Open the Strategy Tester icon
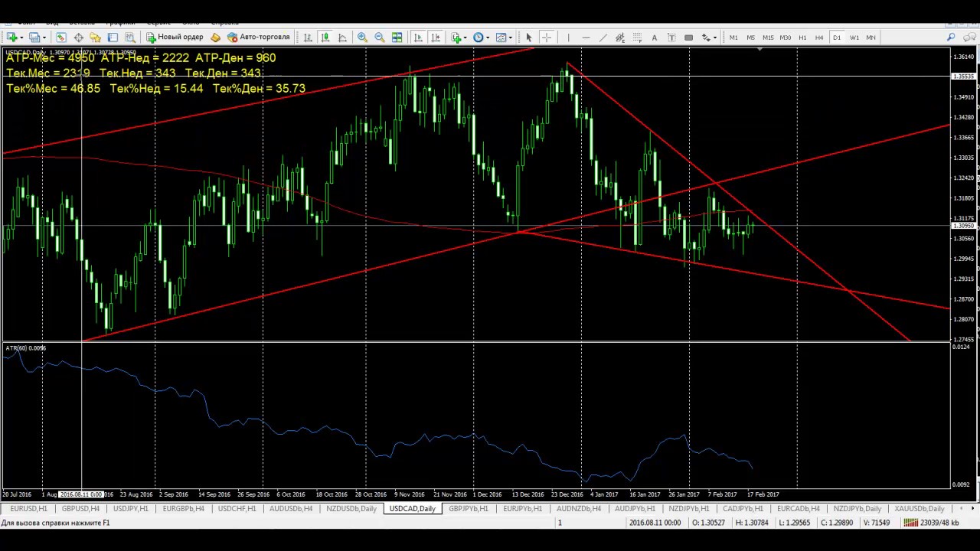Viewport: 980px width, 551px height. coord(130,37)
